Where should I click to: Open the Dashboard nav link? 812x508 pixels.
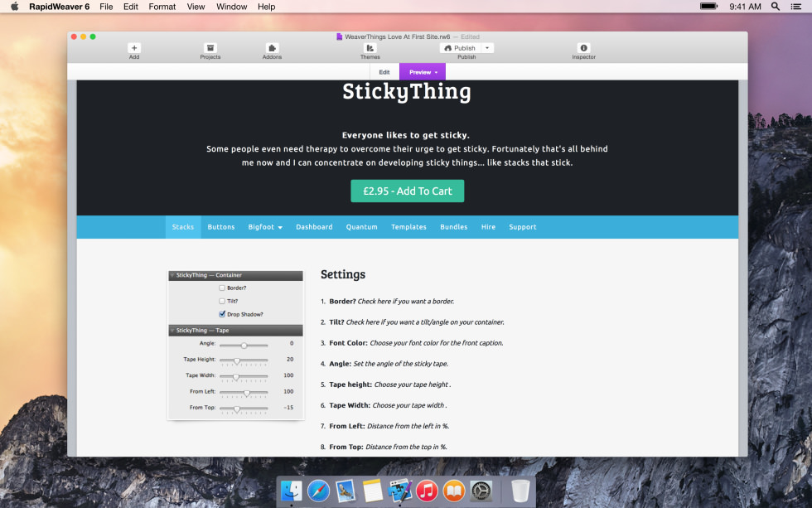pos(314,227)
